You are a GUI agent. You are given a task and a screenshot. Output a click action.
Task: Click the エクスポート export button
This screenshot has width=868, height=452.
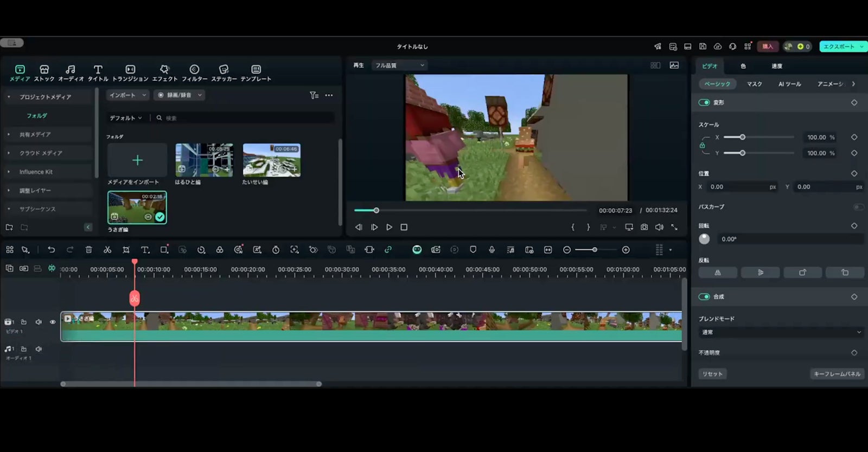839,47
